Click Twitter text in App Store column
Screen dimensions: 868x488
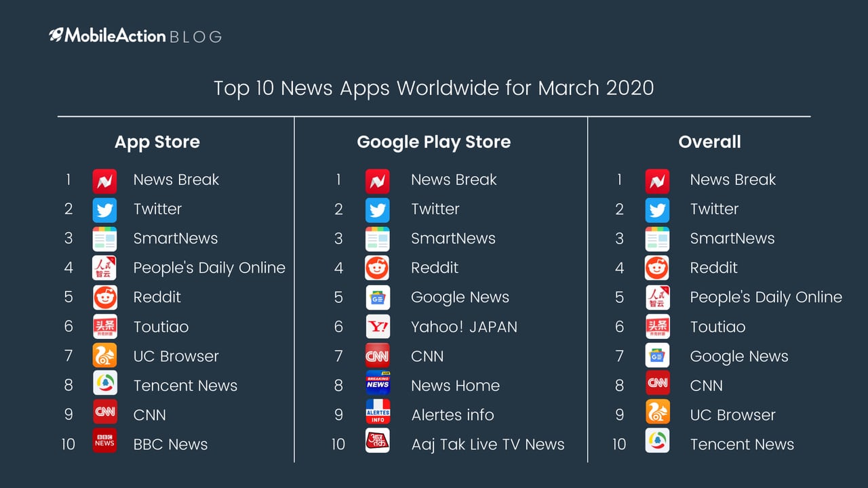(157, 209)
